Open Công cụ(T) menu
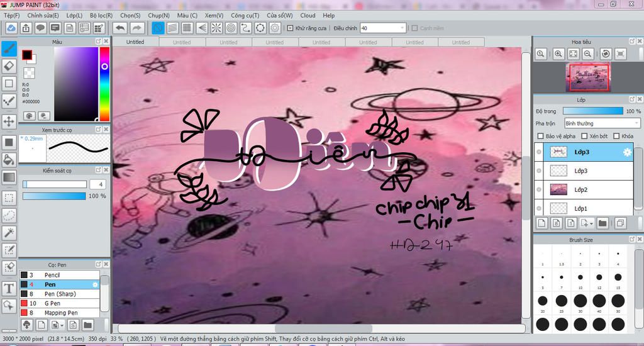The height and width of the screenshot is (346, 644). (245, 15)
